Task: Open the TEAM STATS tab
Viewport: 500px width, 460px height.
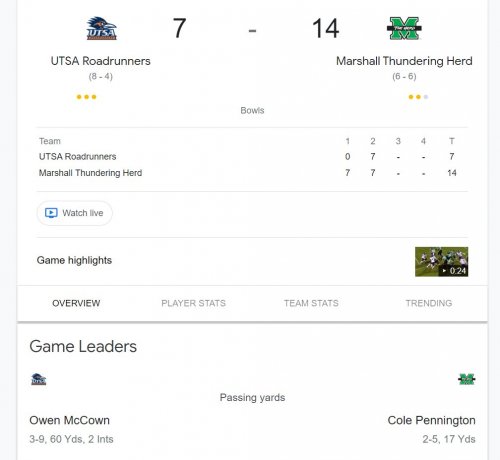Action: [311, 303]
